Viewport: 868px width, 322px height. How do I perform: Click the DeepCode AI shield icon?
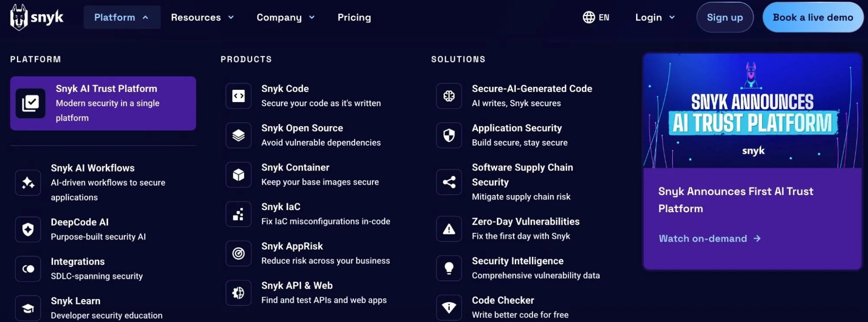[28, 229]
